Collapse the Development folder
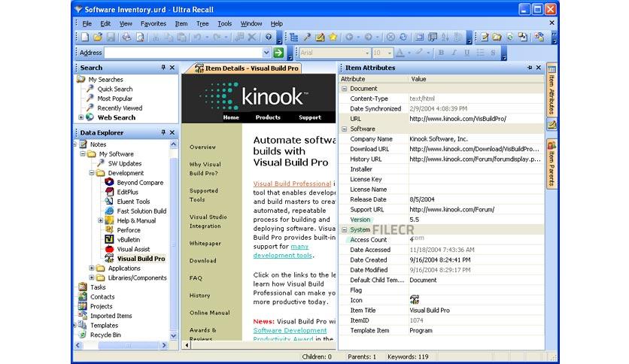This screenshot has width=629, height=364. (92, 173)
